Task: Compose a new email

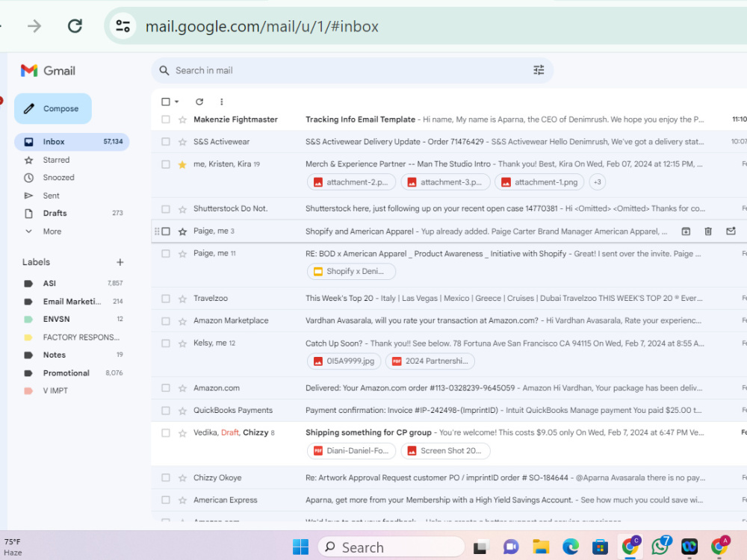Action: 53,108
